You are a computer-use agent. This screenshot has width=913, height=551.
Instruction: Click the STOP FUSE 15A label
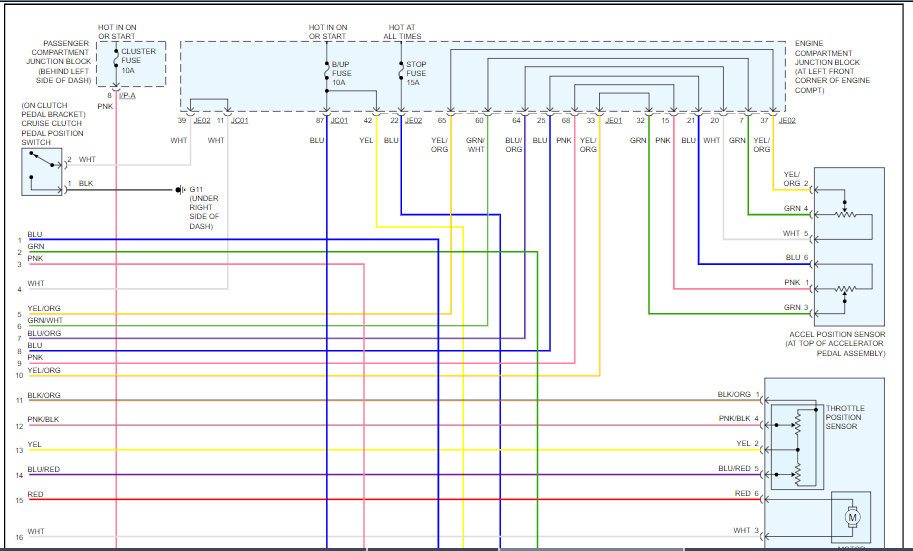click(x=416, y=73)
